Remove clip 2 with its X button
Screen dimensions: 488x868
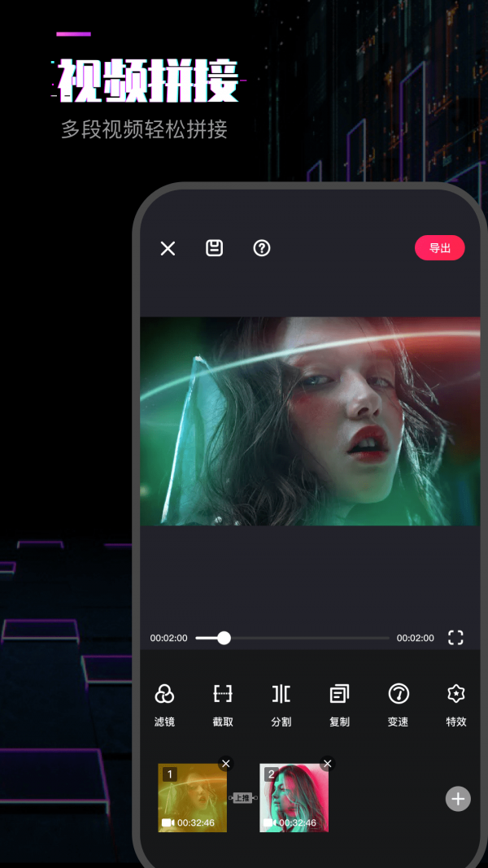point(328,763)
